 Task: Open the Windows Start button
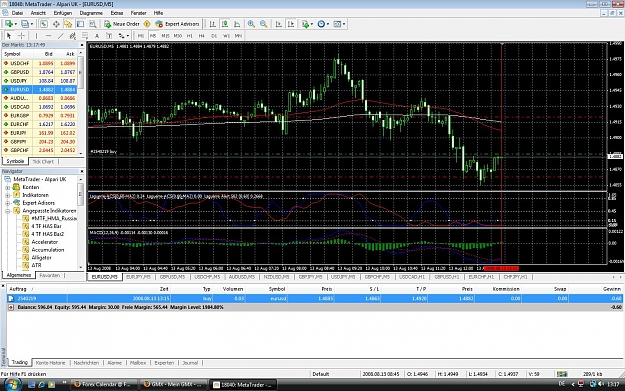pos(12,384)
